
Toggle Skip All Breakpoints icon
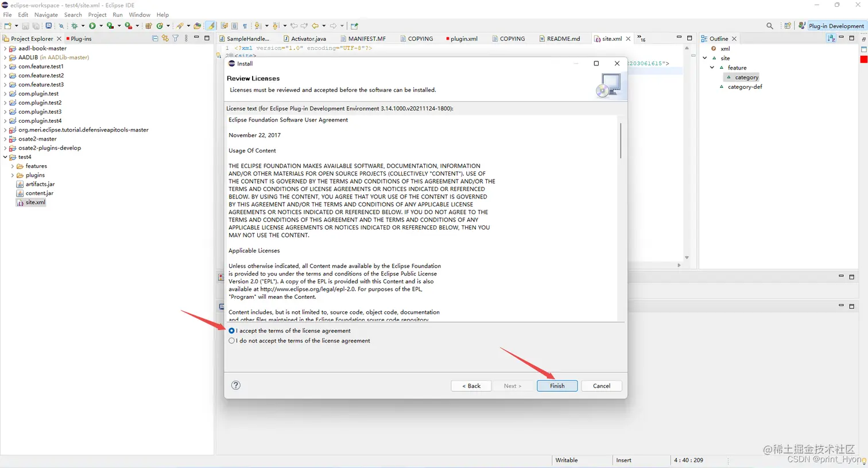tap(61, 26)
